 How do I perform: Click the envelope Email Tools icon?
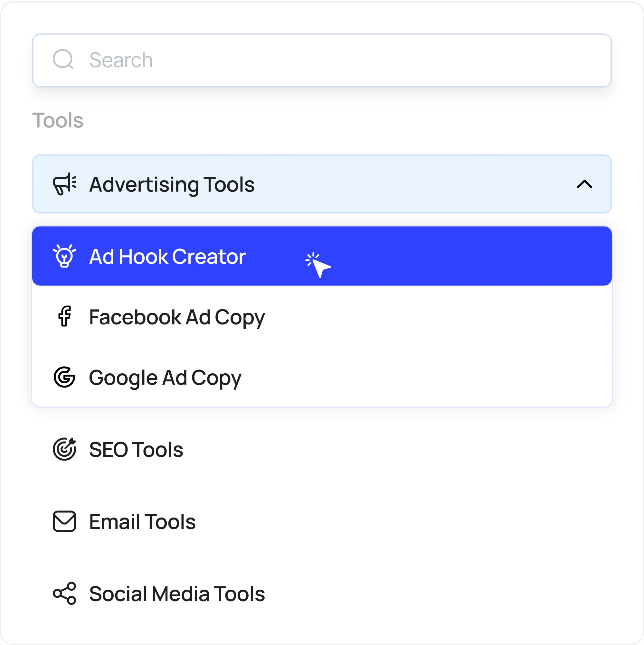click(64, 521)
